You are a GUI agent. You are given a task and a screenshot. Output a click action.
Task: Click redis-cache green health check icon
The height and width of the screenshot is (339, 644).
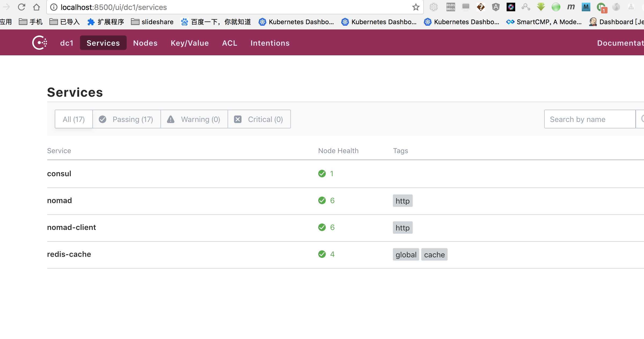[x=322, y=254]
